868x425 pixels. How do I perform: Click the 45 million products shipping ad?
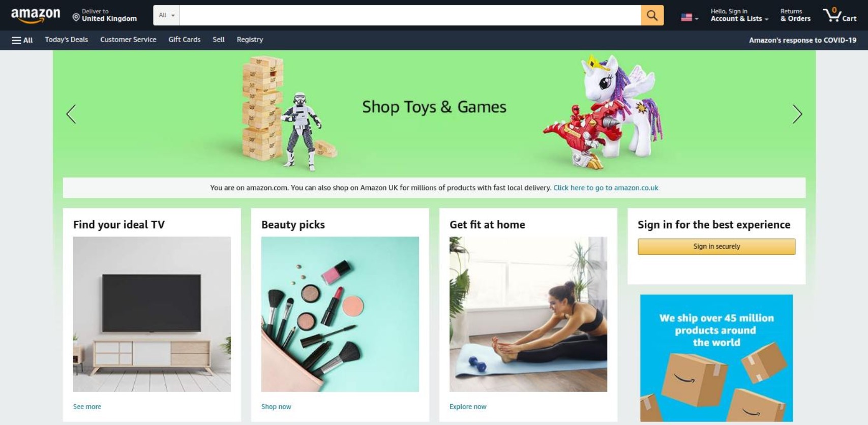pyautogui.click(x=716, y=358)
